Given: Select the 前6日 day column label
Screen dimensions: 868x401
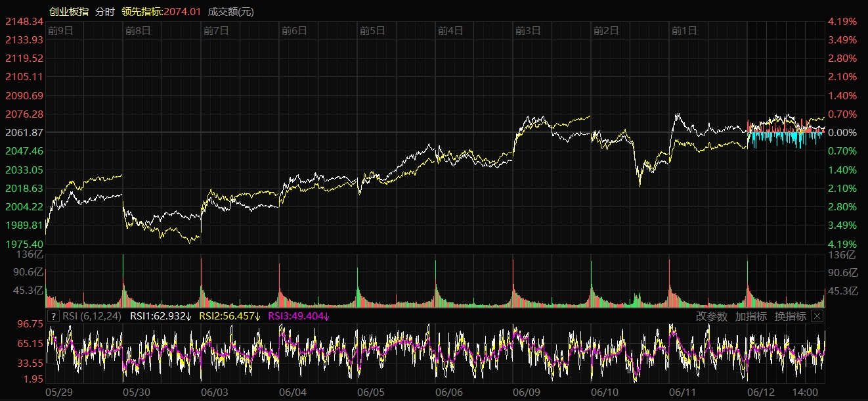Looking at the screenshot, I should click(294, 30).
